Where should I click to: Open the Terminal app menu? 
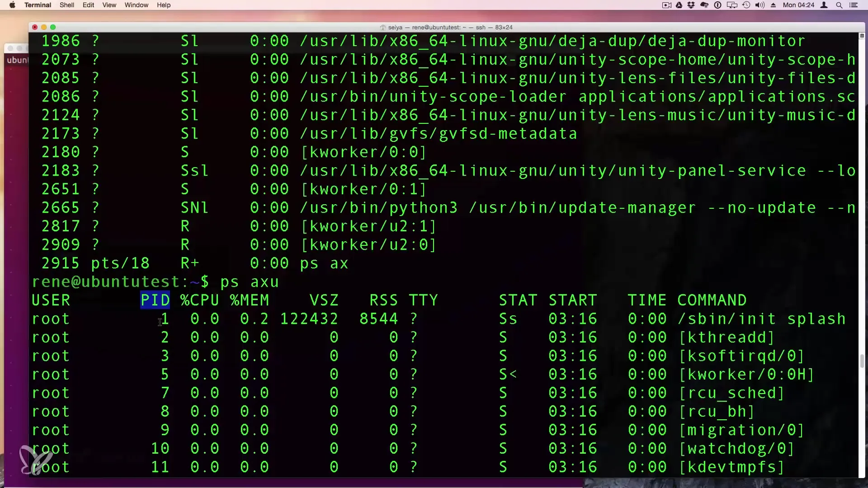click(x=38, y=5)
